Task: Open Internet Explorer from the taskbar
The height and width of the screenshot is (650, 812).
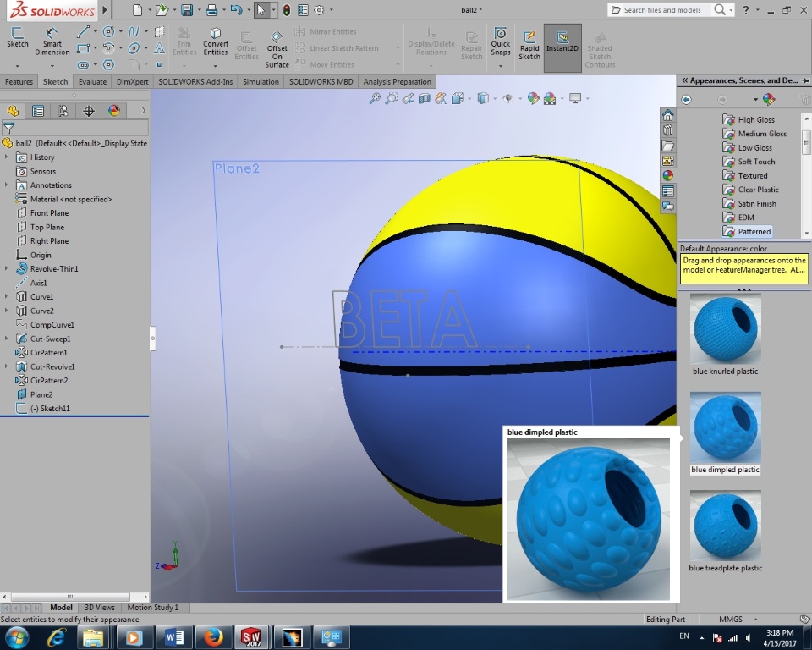Action: coord(56,637)
